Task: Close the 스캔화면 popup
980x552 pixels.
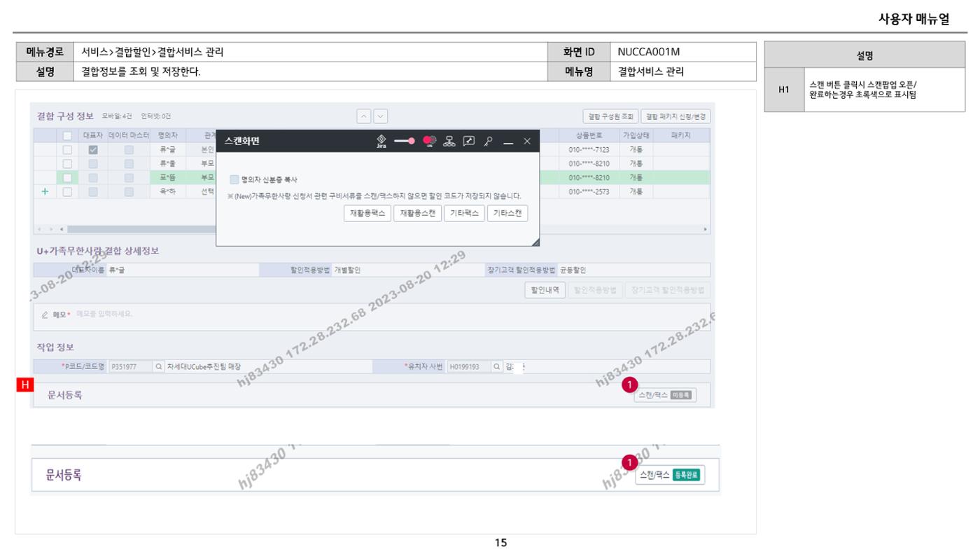Action: coord(527,141)
